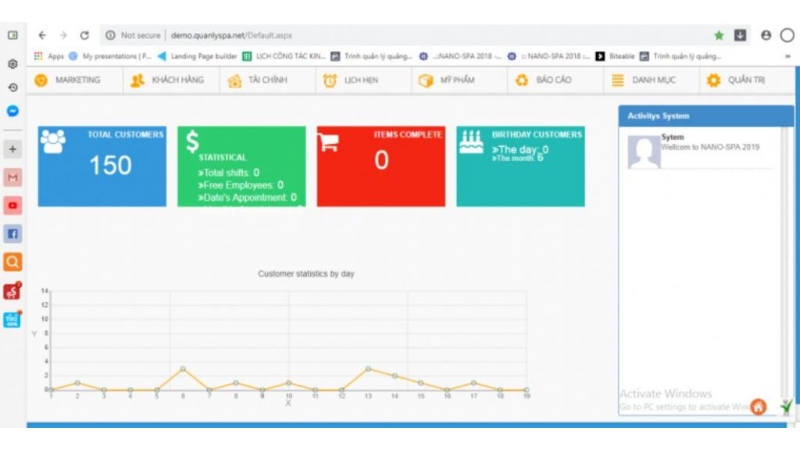
Task: Open the QUẢN TRỊ menu
Action: click(x=737, y=80)
